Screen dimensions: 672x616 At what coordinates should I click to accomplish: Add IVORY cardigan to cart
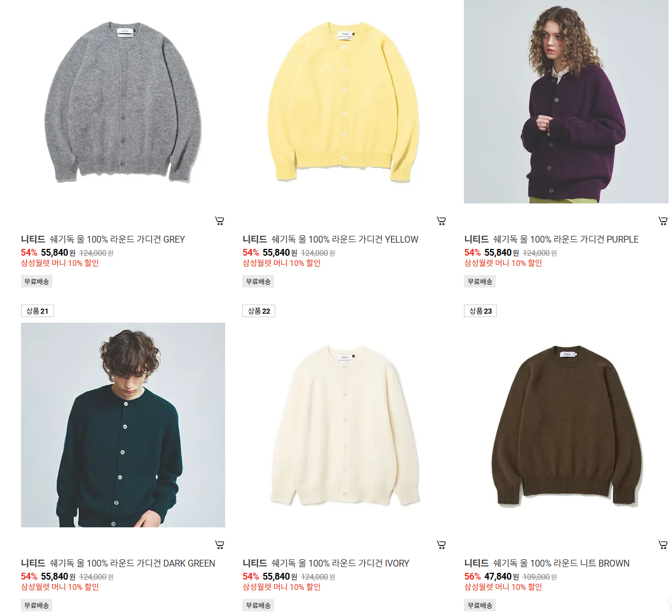pos(441,545)
